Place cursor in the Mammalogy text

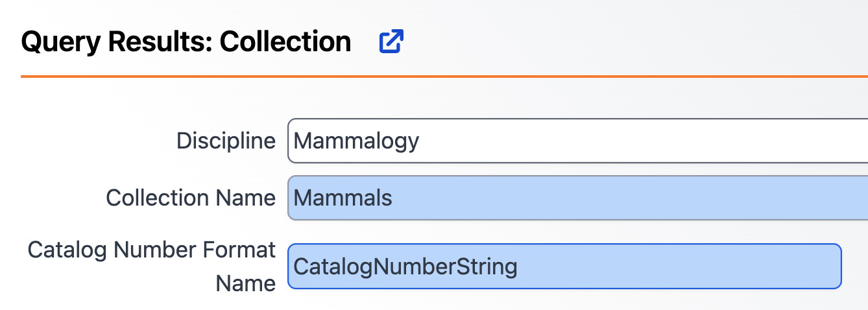pos(356,141)
